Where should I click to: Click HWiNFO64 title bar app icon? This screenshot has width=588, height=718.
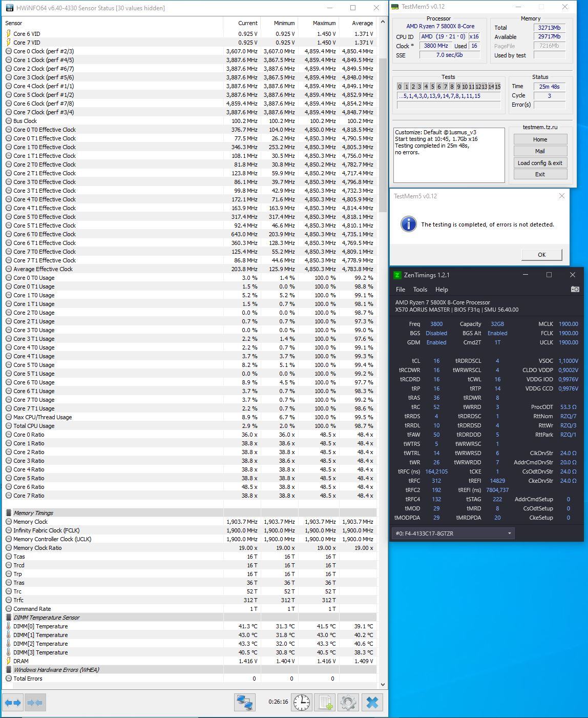[10, 8]
